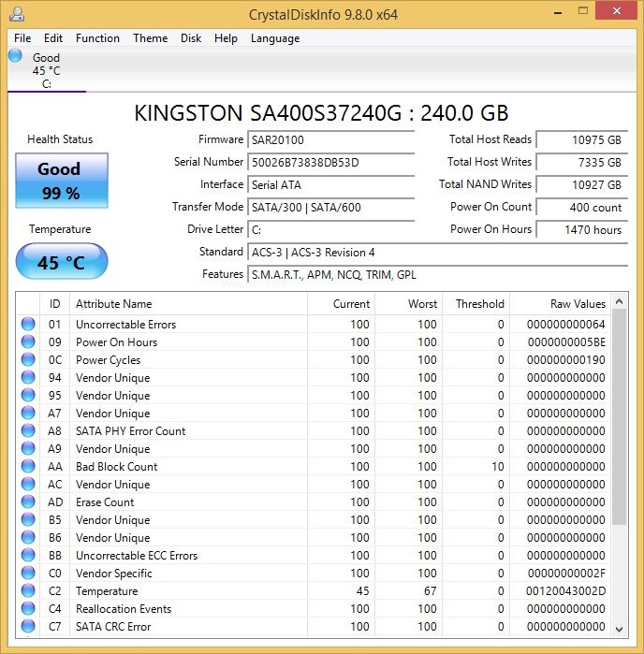Click Total Host Writes value 7335 GB
Viewport: 644px width, 654px height.
click(582, 162)
